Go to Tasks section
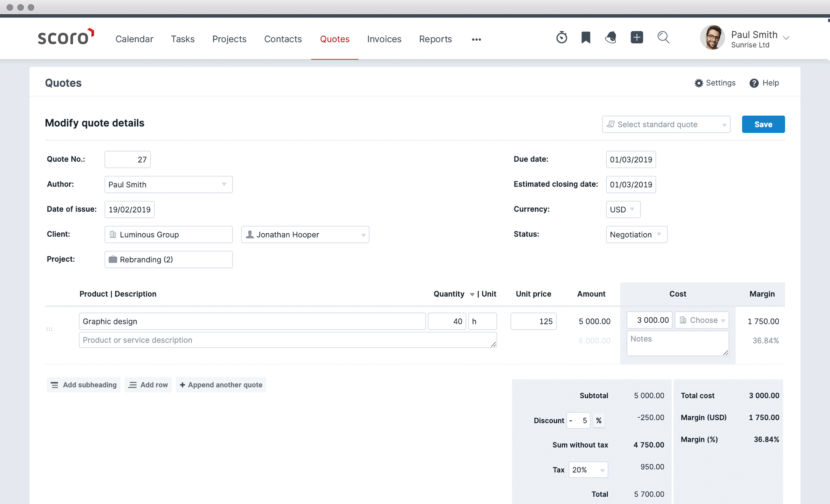Screen dimensions: 830x504 click(183, 39)
